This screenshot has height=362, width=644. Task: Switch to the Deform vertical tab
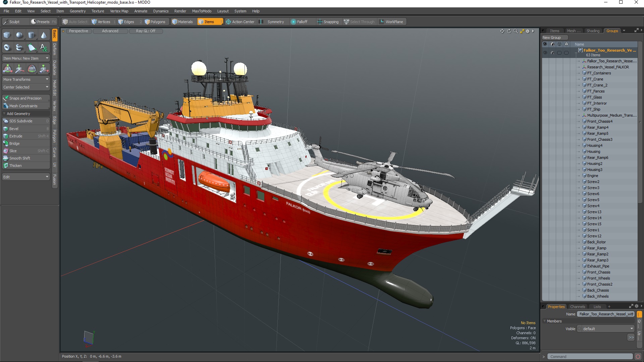click(x=55, y=49)
